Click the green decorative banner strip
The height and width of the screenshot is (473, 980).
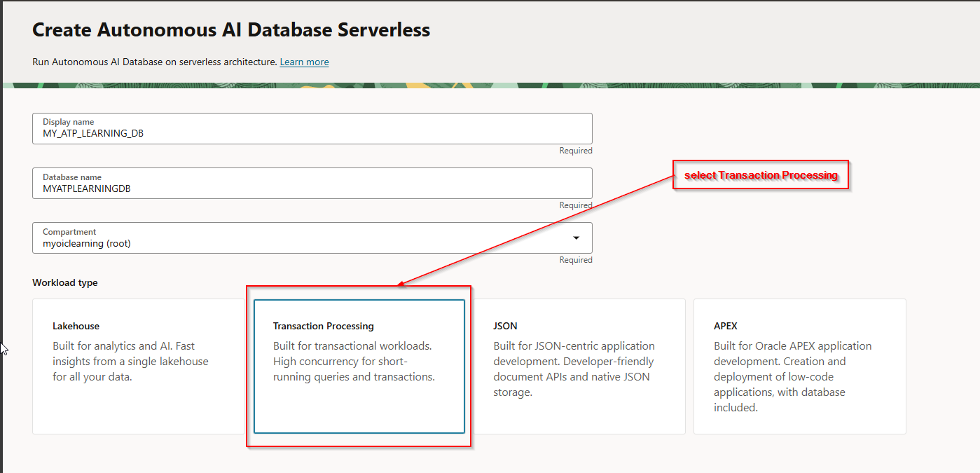click(490, 85)
